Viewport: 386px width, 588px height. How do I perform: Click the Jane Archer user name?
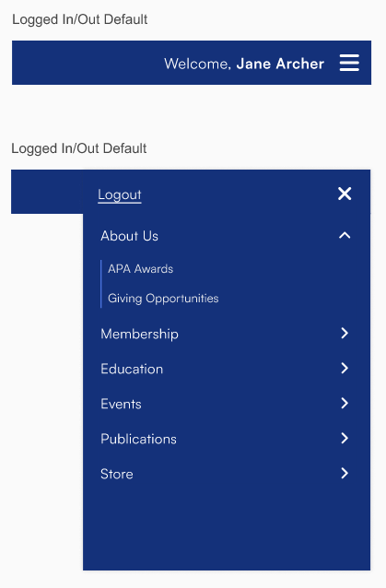tap(280, 64)
